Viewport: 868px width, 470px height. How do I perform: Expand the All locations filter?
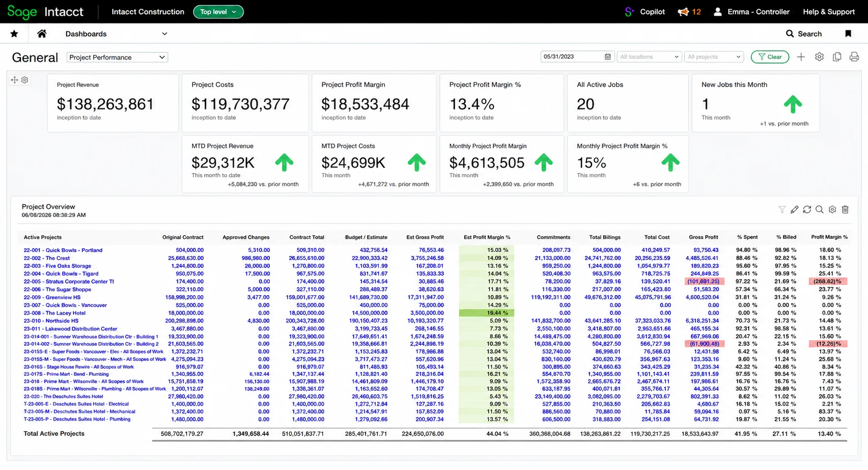649,57
